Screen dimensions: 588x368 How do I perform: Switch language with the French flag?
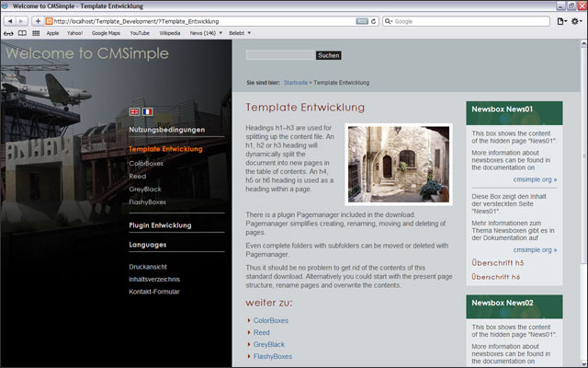pos(147,111)
